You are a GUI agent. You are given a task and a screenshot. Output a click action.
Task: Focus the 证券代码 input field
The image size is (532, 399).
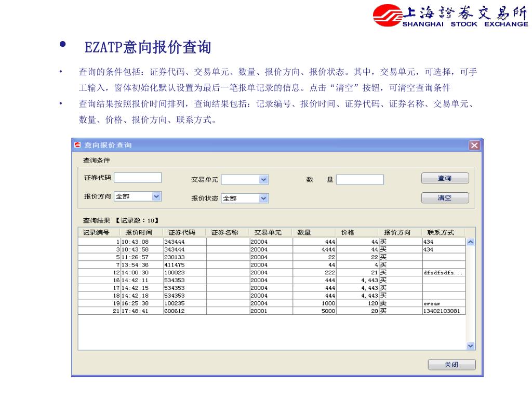click(138, 178)
